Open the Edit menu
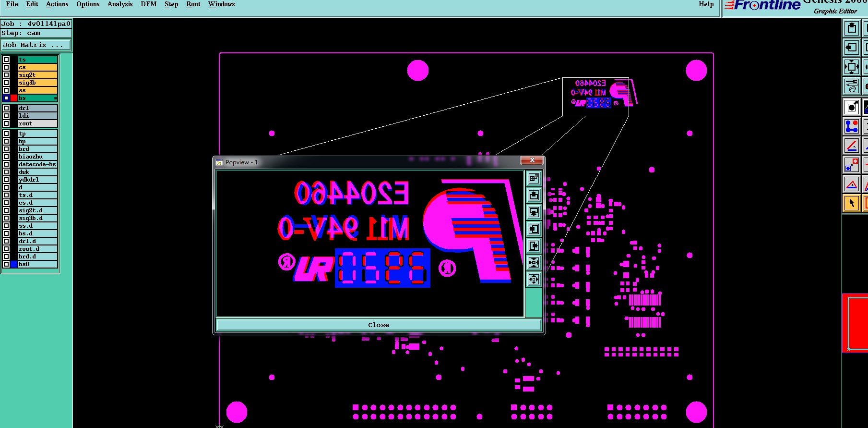868x428 pixels. [x=32, y=4]
